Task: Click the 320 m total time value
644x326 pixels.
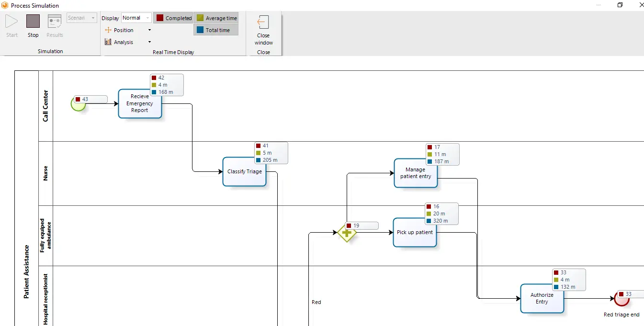Action: (441, 221)
